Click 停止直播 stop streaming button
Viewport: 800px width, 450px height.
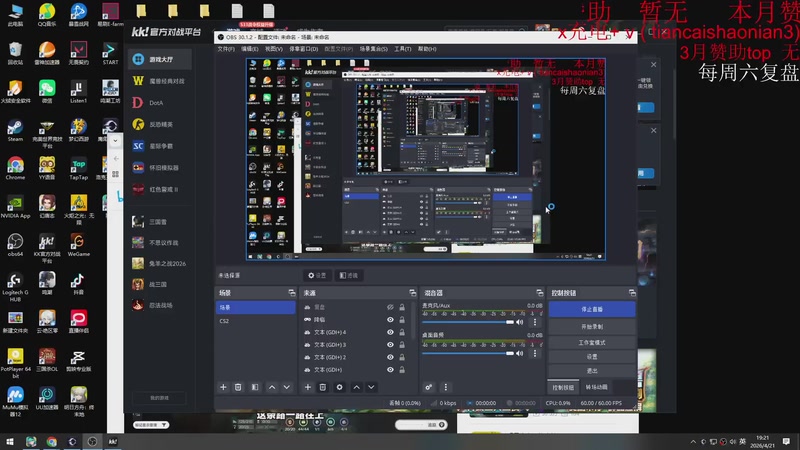592,309
